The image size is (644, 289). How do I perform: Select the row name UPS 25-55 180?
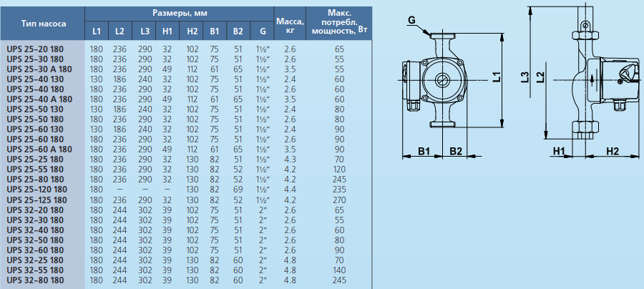pyautogui.click(x=35, y=170)
